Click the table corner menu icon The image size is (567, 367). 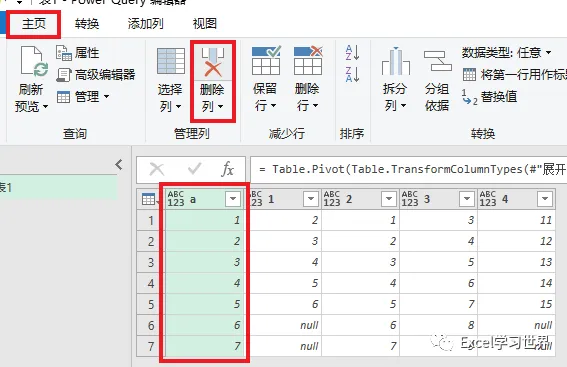tap(149, 199)
